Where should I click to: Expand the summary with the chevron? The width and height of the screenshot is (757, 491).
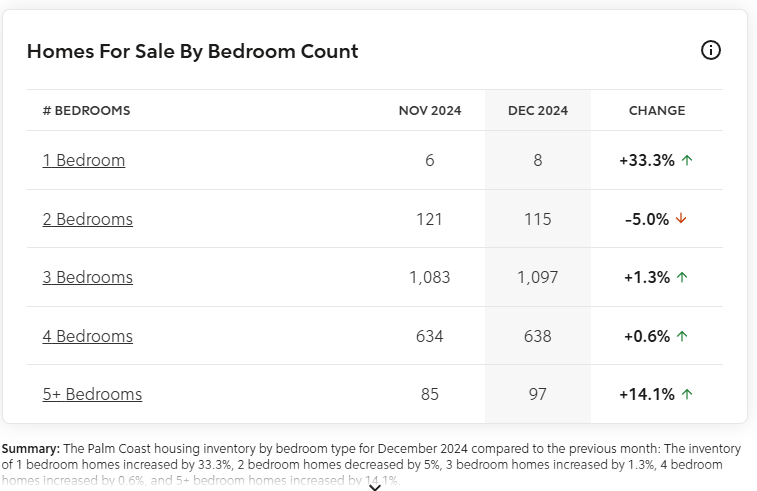pyautogui.click(x=375, y=487)
